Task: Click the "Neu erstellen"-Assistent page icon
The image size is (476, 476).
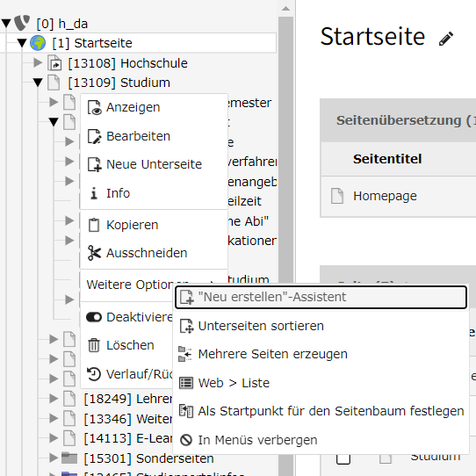Action: [187, 297]
